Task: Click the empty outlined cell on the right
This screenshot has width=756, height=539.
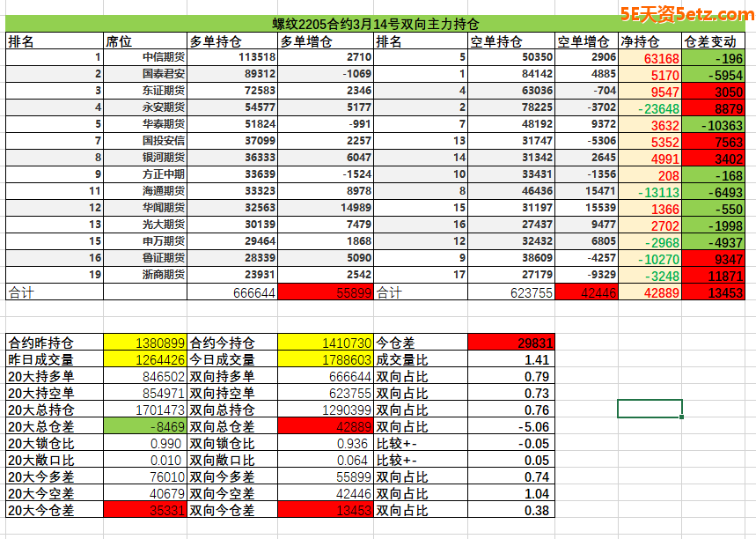Action: click(650, 409)
